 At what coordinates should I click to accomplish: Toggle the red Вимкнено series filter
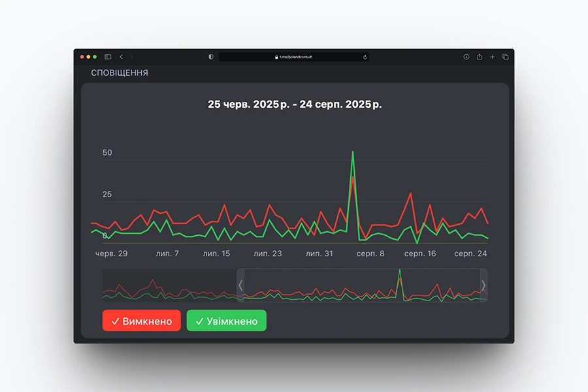[142, 321]
